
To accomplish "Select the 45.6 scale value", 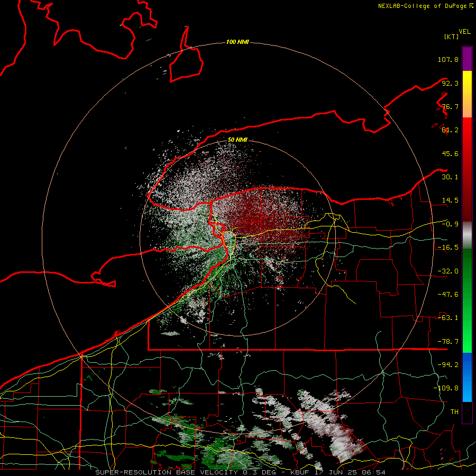I will click(x=450, y=153).
